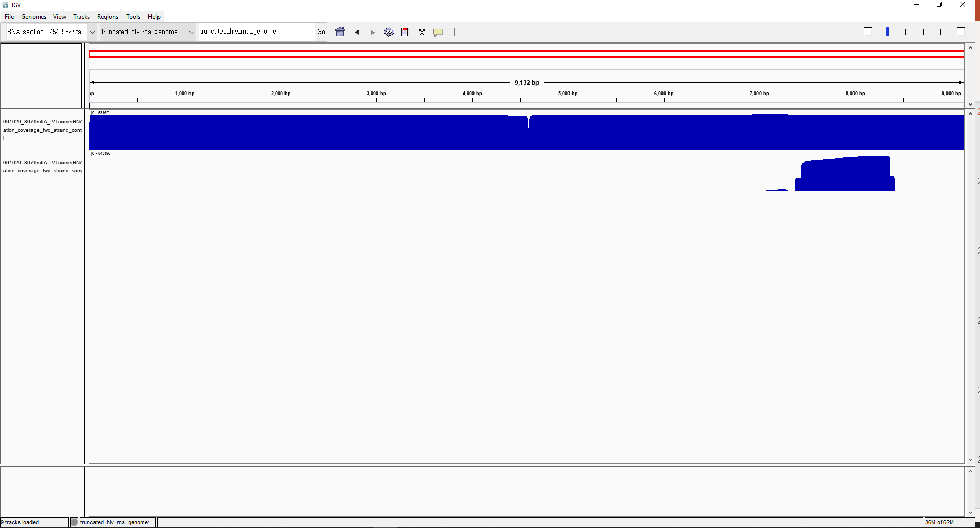Open the Tools menu
Image resolution: width=980 pixels, height=528 pixels.
tap(133, 16)
